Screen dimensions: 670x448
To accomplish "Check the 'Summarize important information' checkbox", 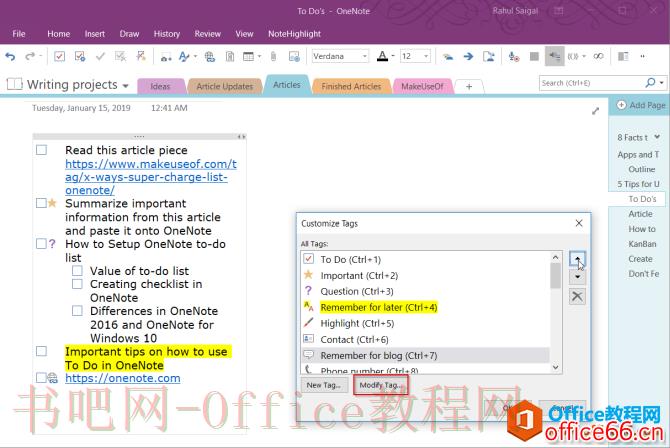I will click(x=41, y=203).
